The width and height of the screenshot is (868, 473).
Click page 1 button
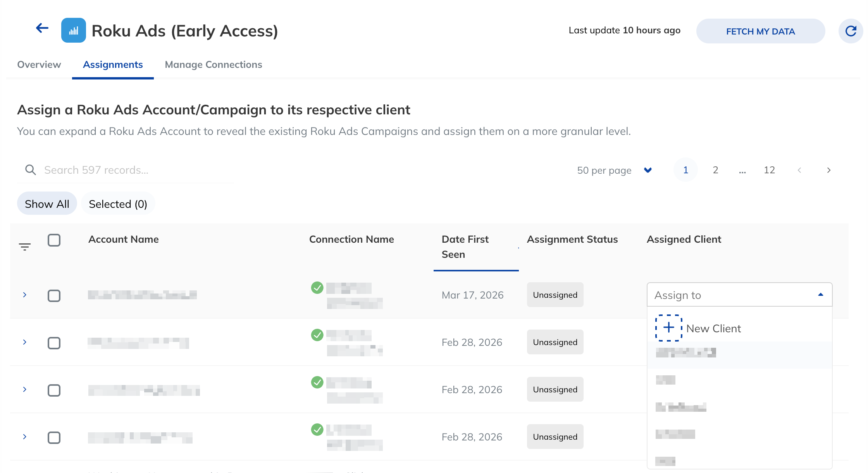685,170
